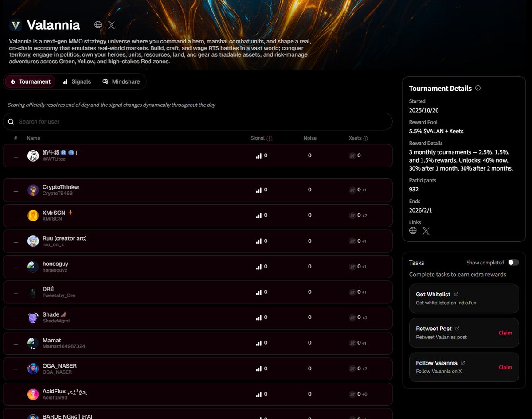The height and width of the screenshot is (419, 532).
Task: Click the XMrSCN user avatar
Action: 33,216
